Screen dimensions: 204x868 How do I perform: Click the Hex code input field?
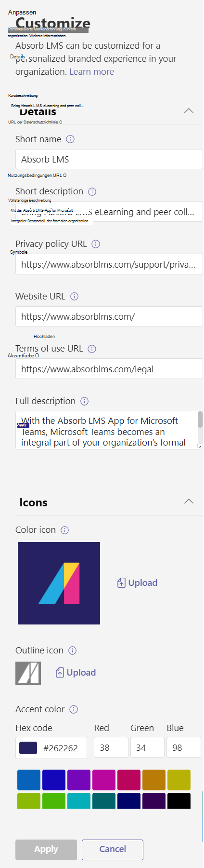51,748
